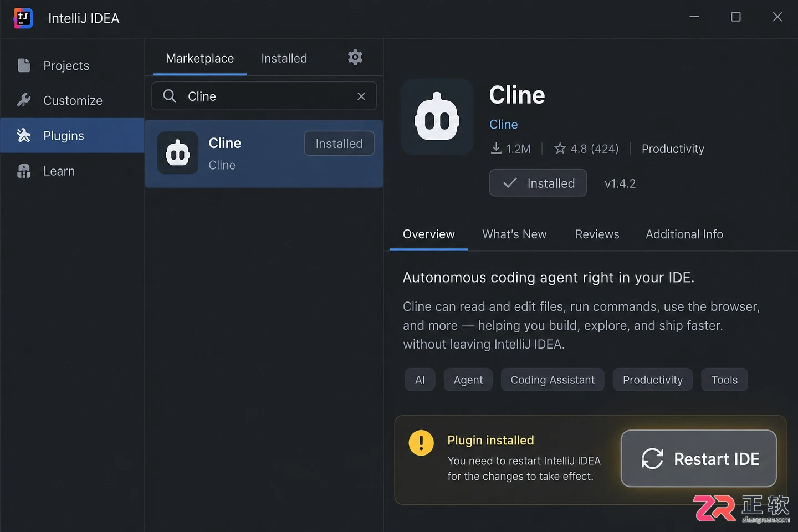Open the Additional Info tab

coord(684,234)
